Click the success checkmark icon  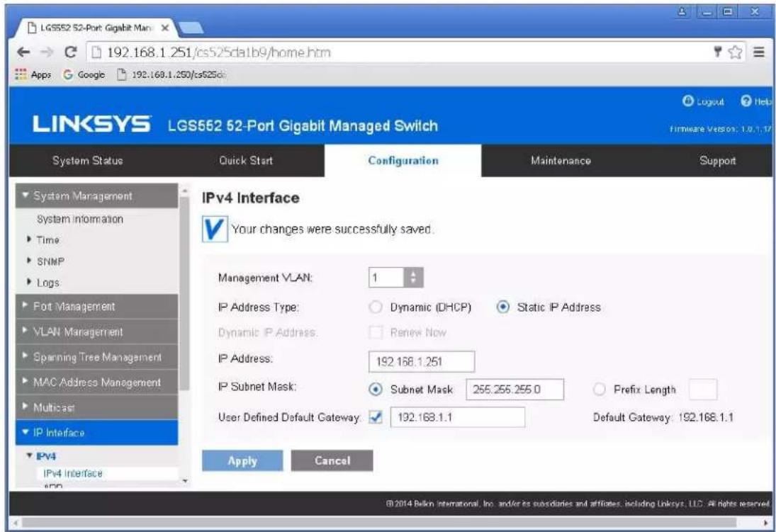pyautogui.click(x=215, y=229)
